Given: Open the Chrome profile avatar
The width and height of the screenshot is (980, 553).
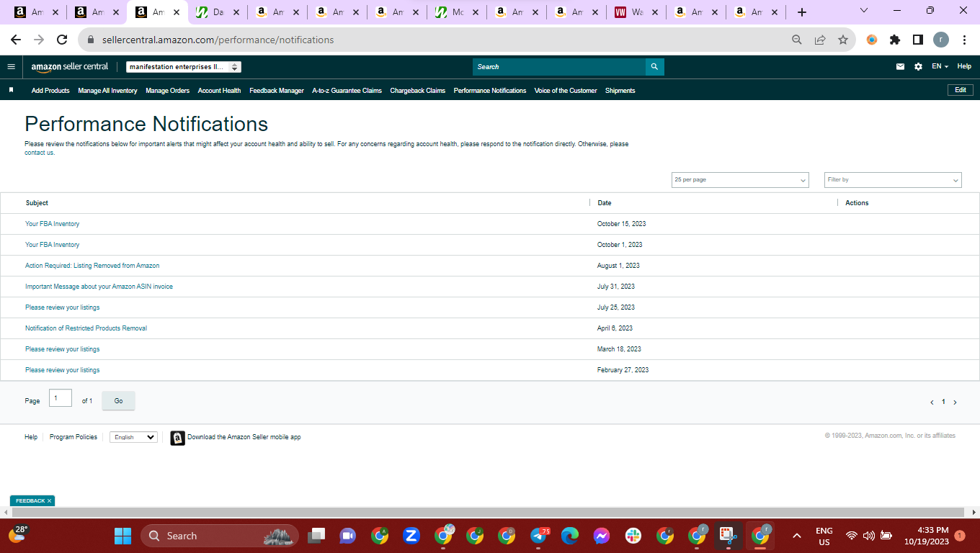Looking at the screenshot, I should pyautogui.click(x=941, y=40).
